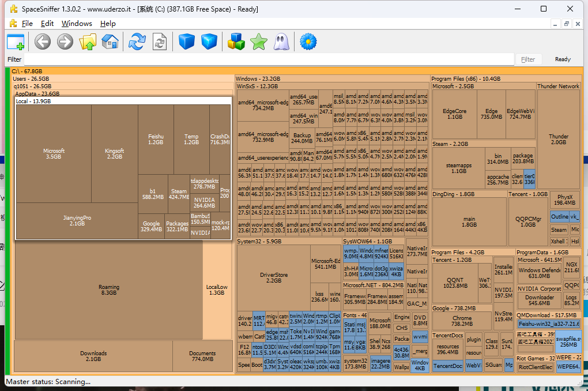This screenshot has width=588, height=391.
Task: Select the b1 588.2MB block
Action: [153, 194]
